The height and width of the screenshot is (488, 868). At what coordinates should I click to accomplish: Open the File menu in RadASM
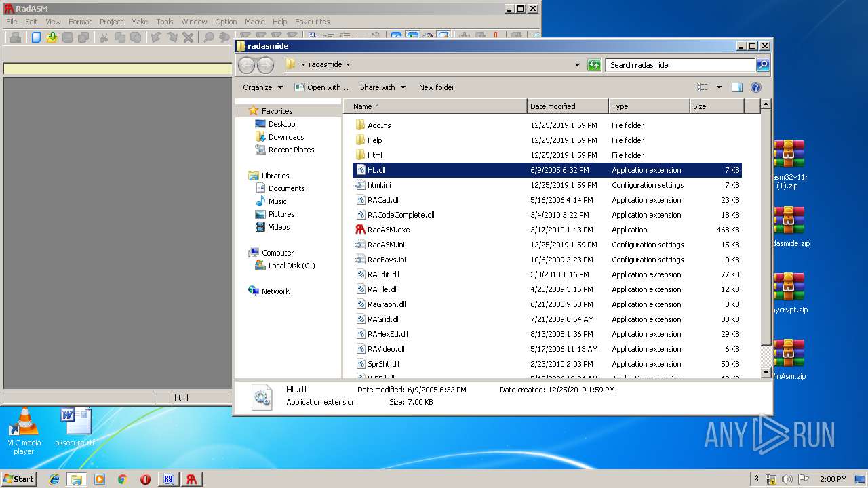(12, 22)
